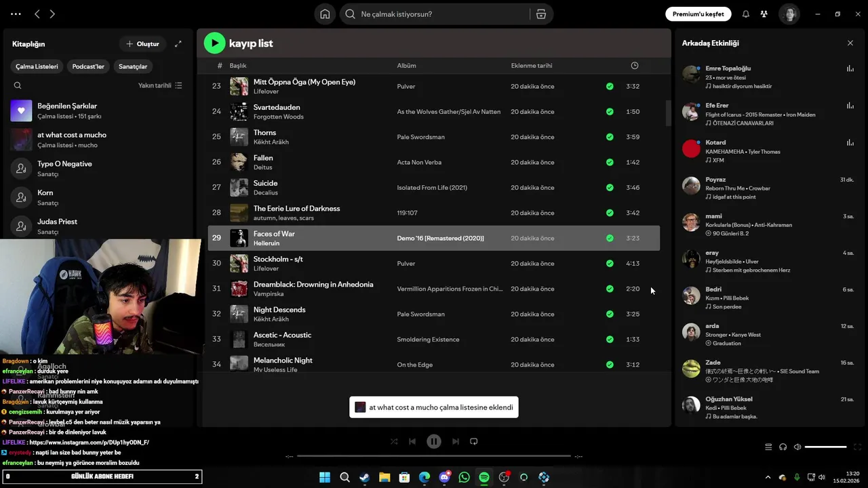Open the notifications bell
The height and width of the screenshot is (488, 868).
tap(745, 14)
